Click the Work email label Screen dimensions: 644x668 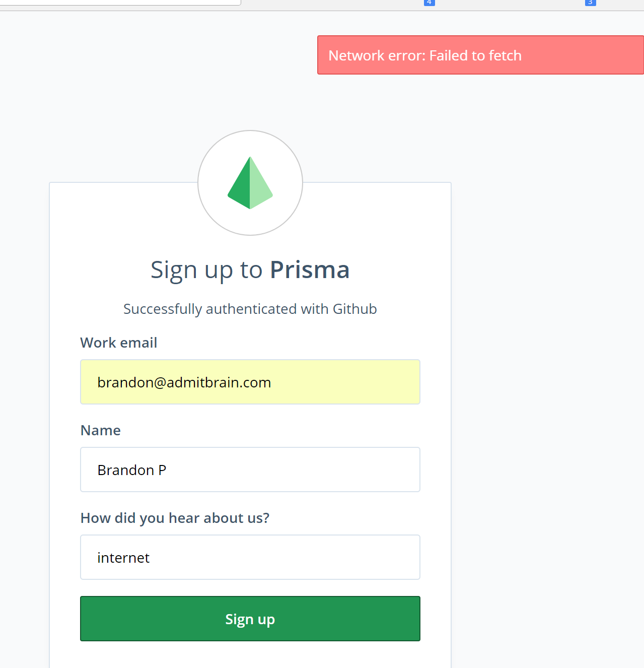[118, 342]
